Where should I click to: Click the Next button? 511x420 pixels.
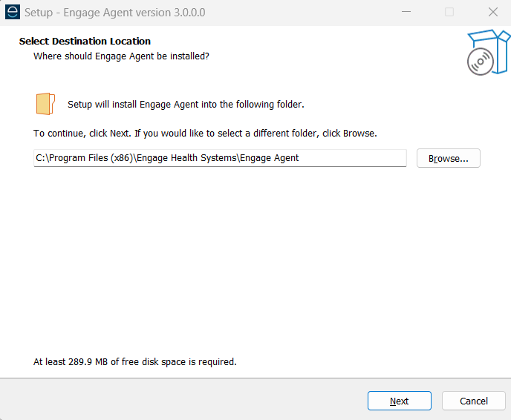tap(400, 401)
